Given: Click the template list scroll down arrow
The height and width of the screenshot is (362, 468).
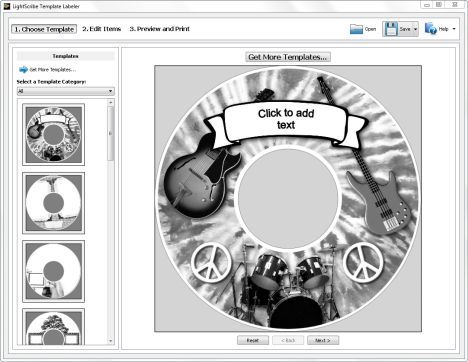Looking at the screenshot, I should 111,341.
